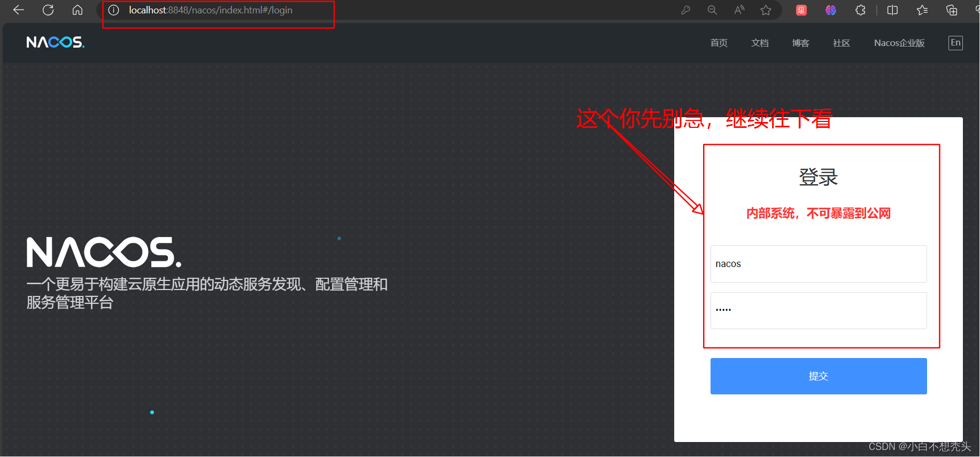Screen dimensions: 980x457
Task: Click the red 内部系统，不可暴露到公网 warning text
Action: point(819,214)
